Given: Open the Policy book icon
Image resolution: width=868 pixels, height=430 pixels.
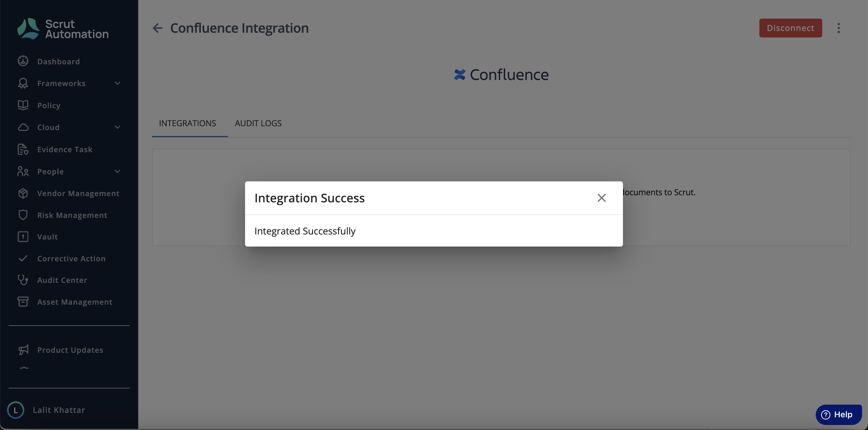Looking at the screenshot, I should 23,105.
